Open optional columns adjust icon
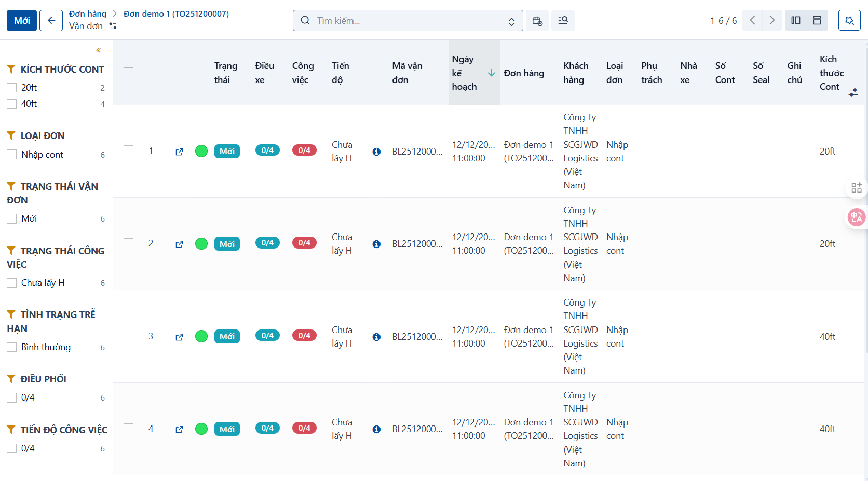Viewport: 868px width, 481px height. [853, 92]
